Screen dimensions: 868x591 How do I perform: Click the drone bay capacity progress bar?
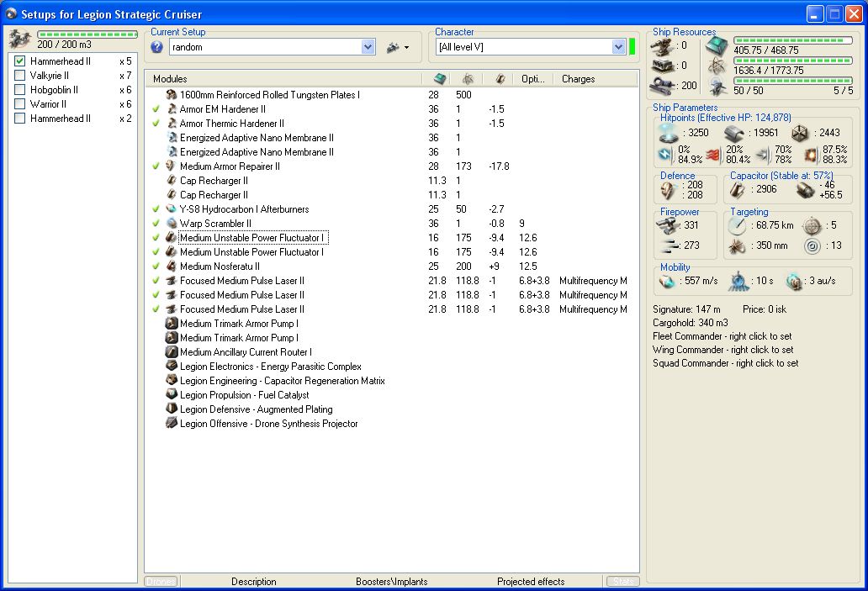click(x=87, y=34)
